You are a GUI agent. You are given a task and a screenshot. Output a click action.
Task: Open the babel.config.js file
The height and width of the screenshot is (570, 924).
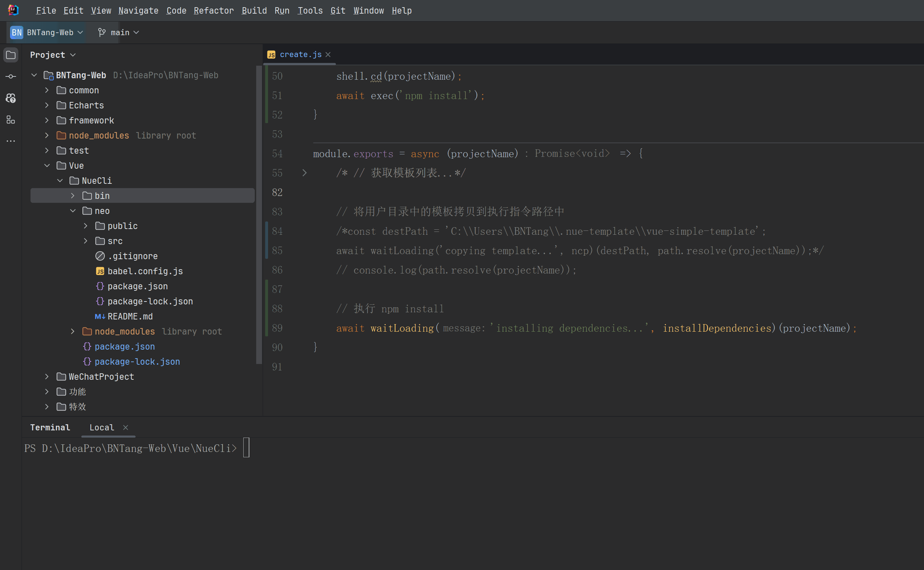[x=145, y=271]
